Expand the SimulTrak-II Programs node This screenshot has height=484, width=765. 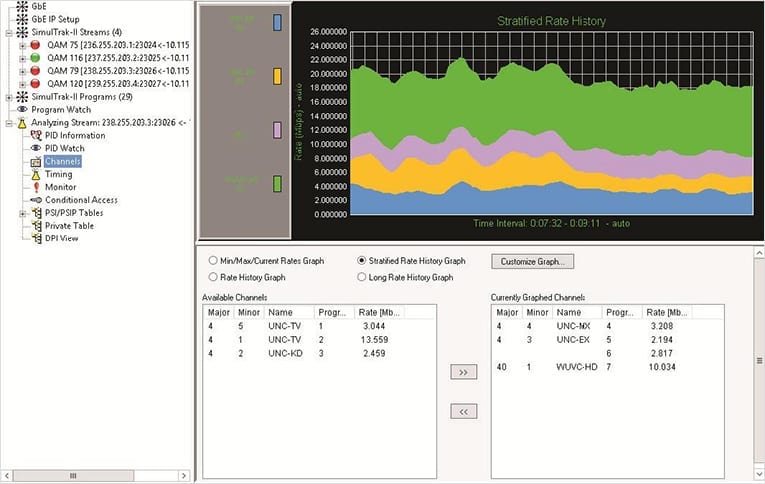click(x=9, y=98)
